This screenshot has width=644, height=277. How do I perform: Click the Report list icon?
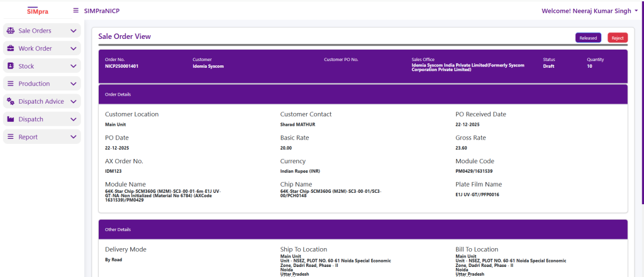point(11,137)
